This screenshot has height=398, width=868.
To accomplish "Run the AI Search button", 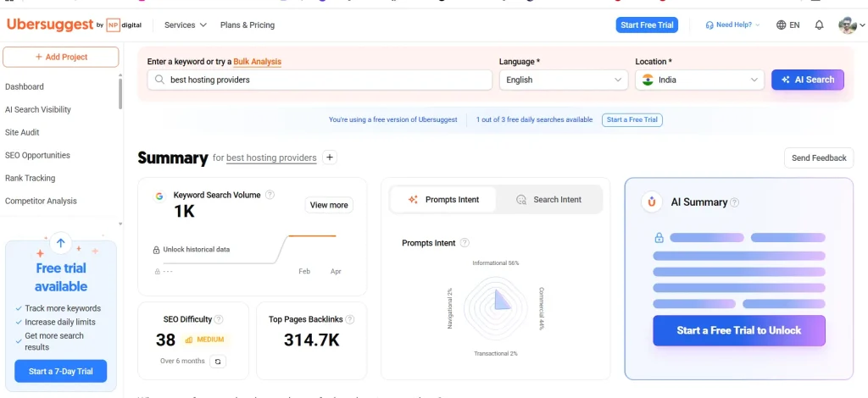I will click(x=808, y=80).
